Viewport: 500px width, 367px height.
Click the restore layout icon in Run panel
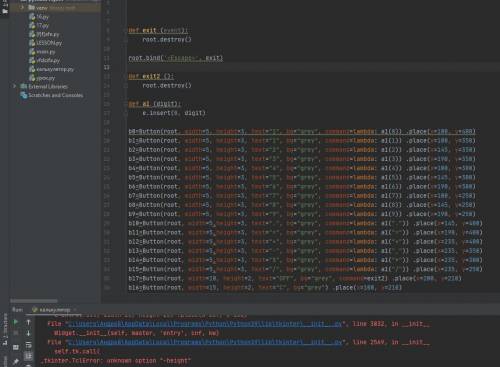[15, 347]
